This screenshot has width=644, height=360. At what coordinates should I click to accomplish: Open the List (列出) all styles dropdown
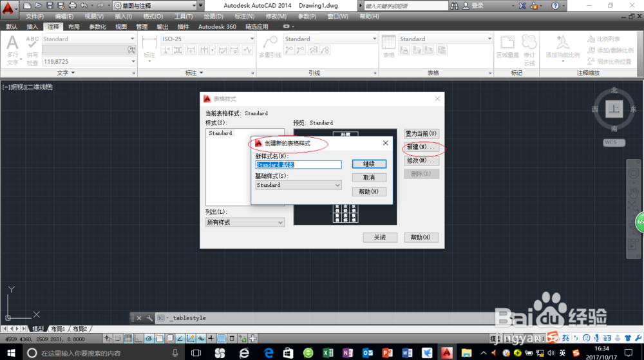point(281,222)
